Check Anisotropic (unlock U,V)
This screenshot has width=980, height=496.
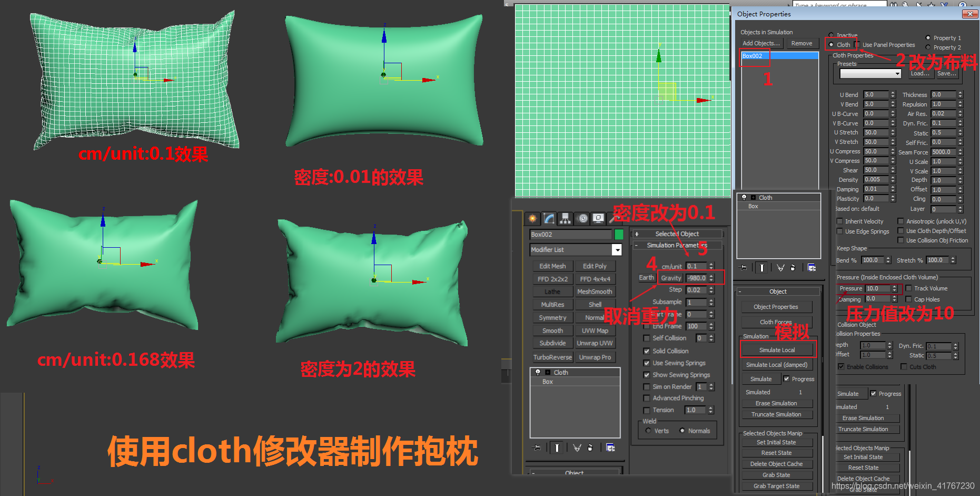click(901, 221)
